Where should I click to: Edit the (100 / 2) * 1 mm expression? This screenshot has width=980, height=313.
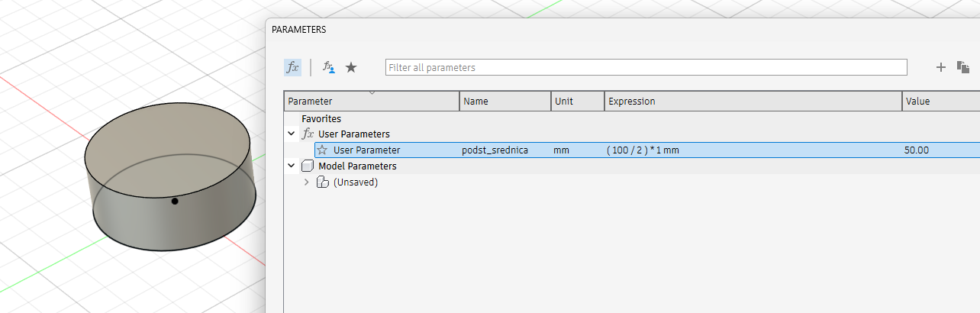(643, 150)
